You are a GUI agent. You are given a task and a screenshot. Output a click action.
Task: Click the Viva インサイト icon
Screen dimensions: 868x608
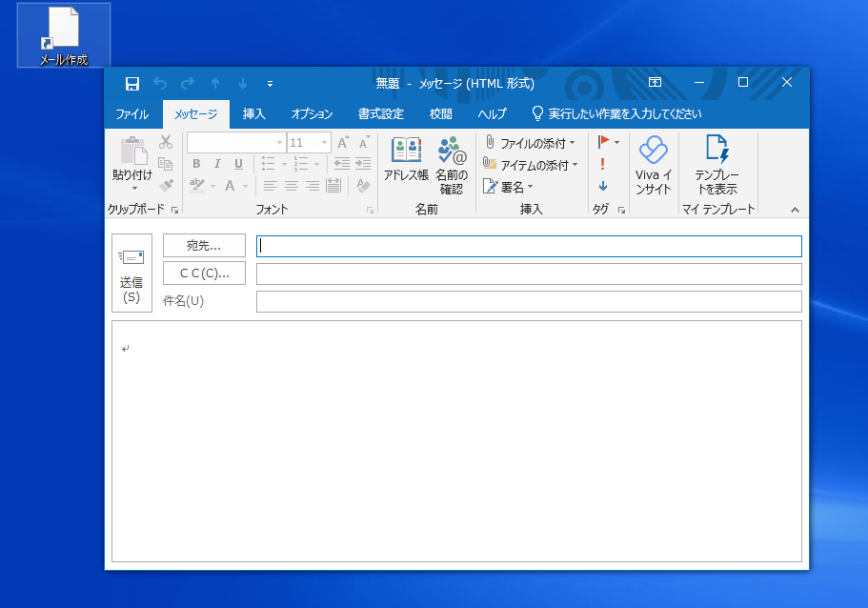[x=654, y=165]
